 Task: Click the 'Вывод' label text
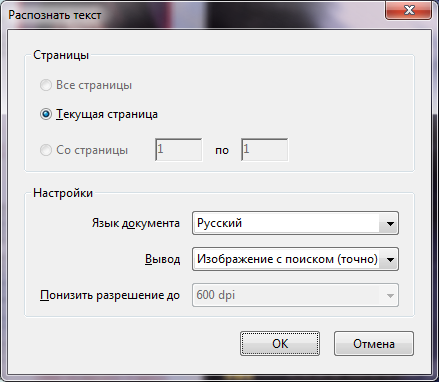[163, 259]
